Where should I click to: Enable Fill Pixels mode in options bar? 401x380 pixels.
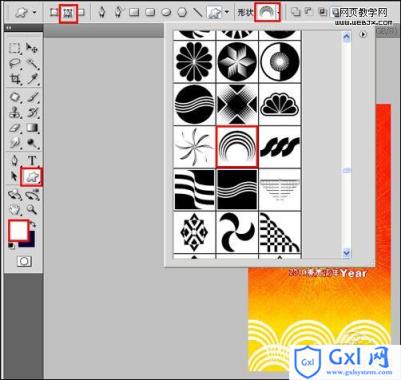(81, 12)
